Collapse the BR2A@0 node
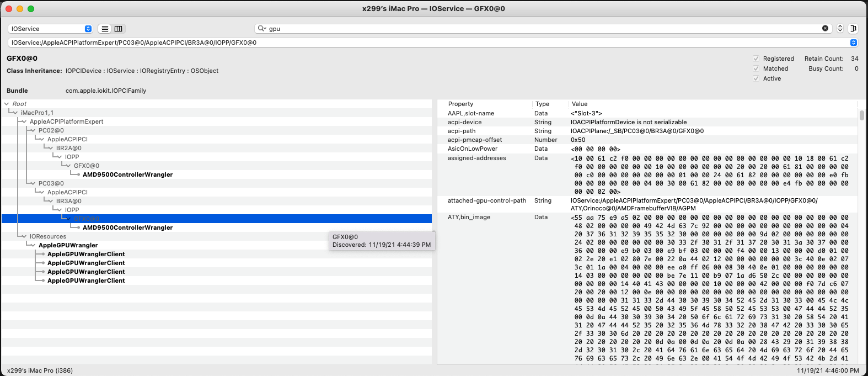 tap(51, 148)
